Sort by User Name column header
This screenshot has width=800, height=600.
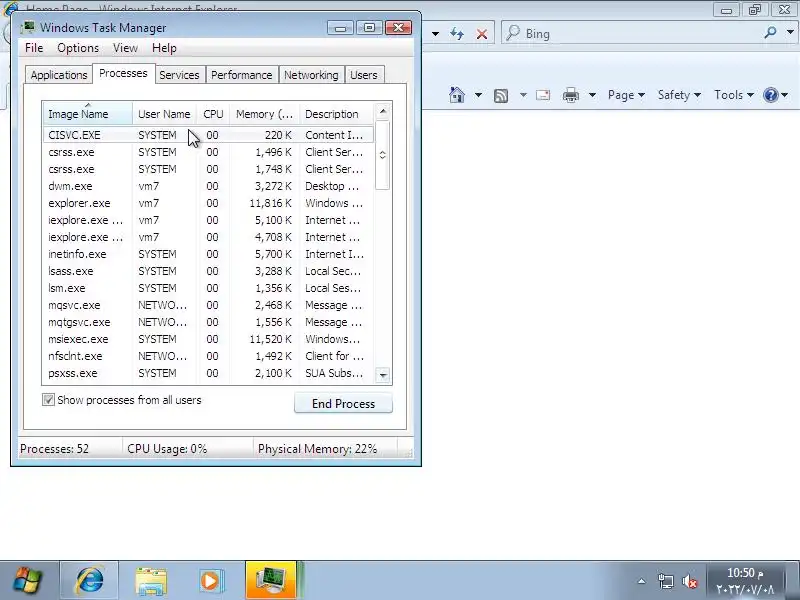click(164, 114)
